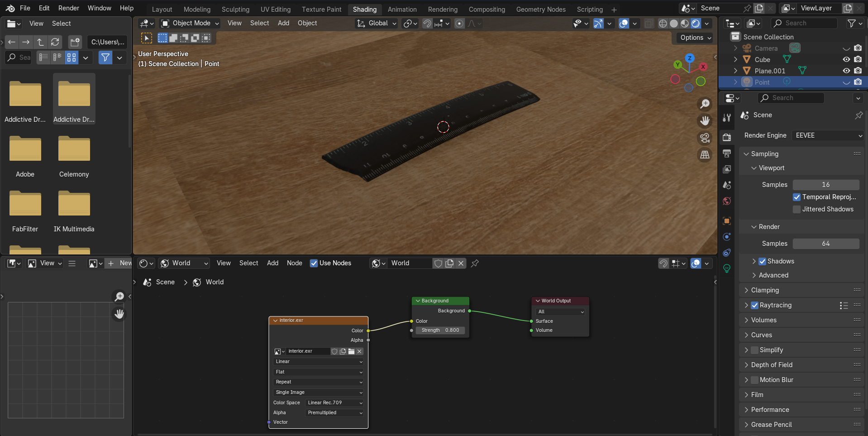
Task: Open the Output properties printer tab
Action: click(x=727, y=153)
